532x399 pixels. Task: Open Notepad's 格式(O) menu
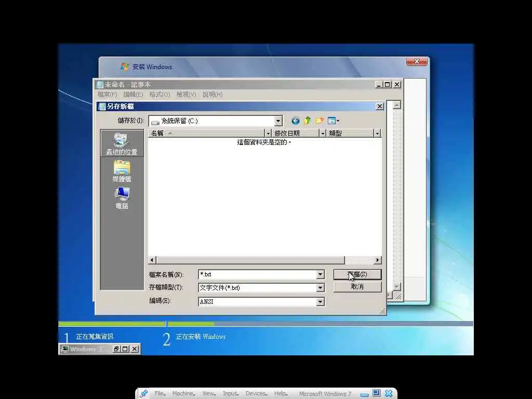[x=159, y=95]
